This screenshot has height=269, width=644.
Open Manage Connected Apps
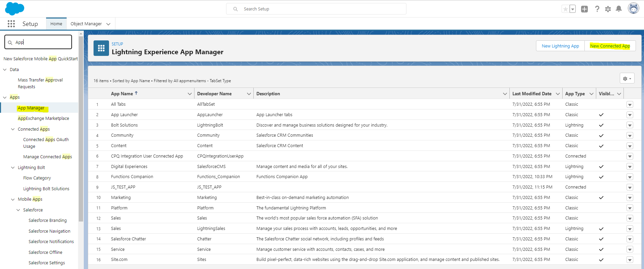[47, 157]
